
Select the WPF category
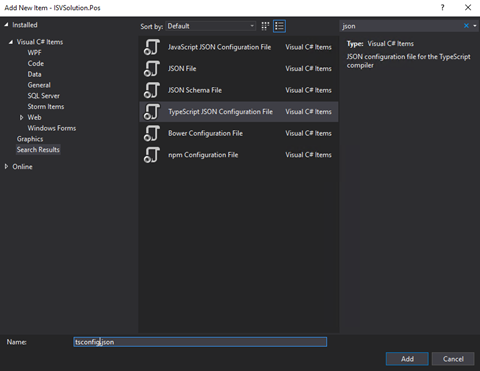(x=34, y=53)
